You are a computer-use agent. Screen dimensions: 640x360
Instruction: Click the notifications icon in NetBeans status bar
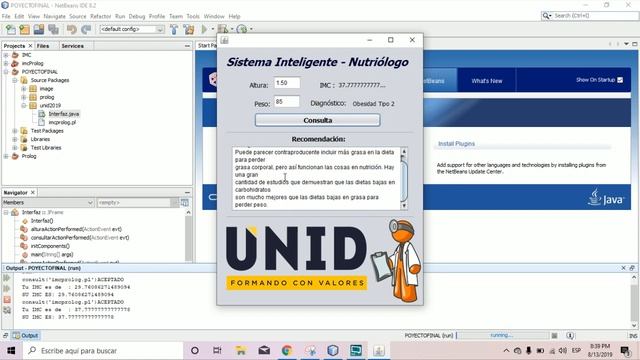click(x=570, y=336)
